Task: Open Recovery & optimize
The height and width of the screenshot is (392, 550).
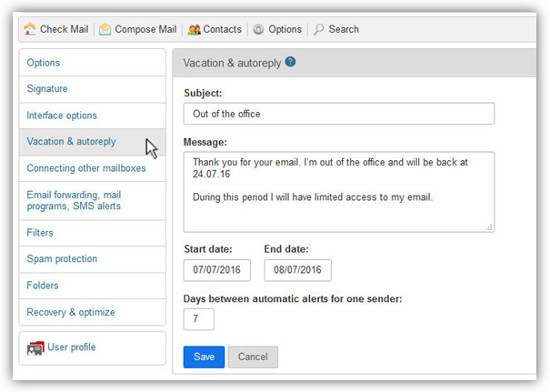Action: coord(92,312)
